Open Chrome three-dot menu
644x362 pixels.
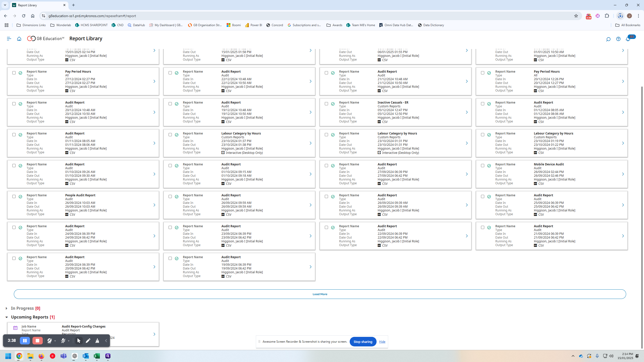[638, 16]
